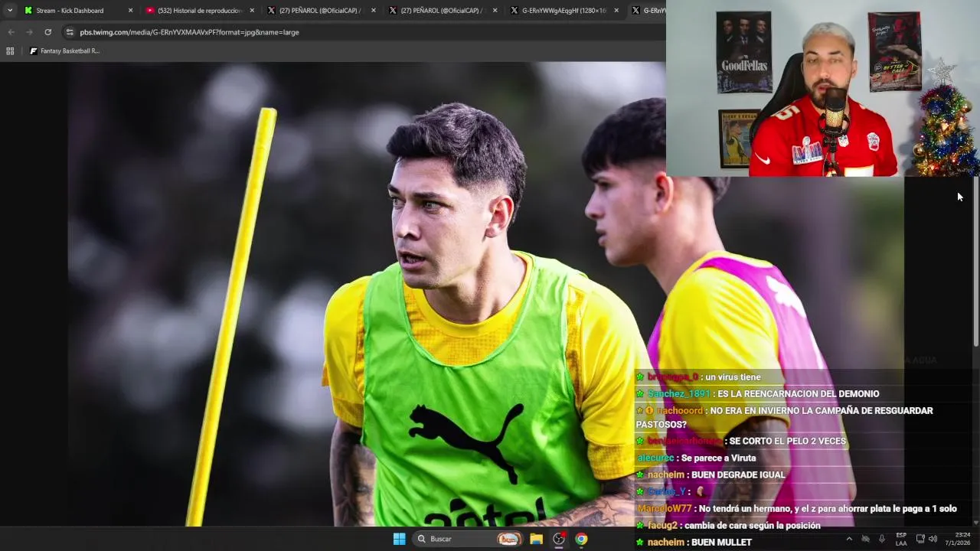Reload the page with refresh icon
The image size is (980, 551).
(47, 32)
